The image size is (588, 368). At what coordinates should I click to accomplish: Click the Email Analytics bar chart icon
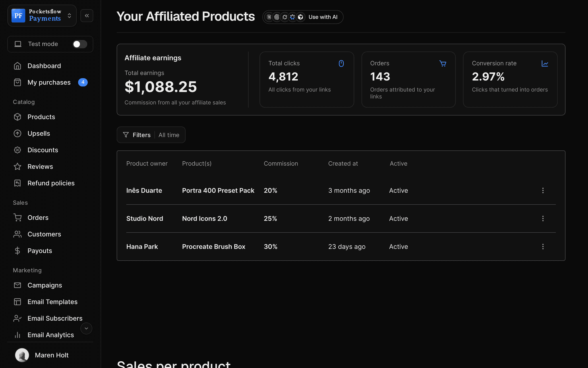point(18,335)
